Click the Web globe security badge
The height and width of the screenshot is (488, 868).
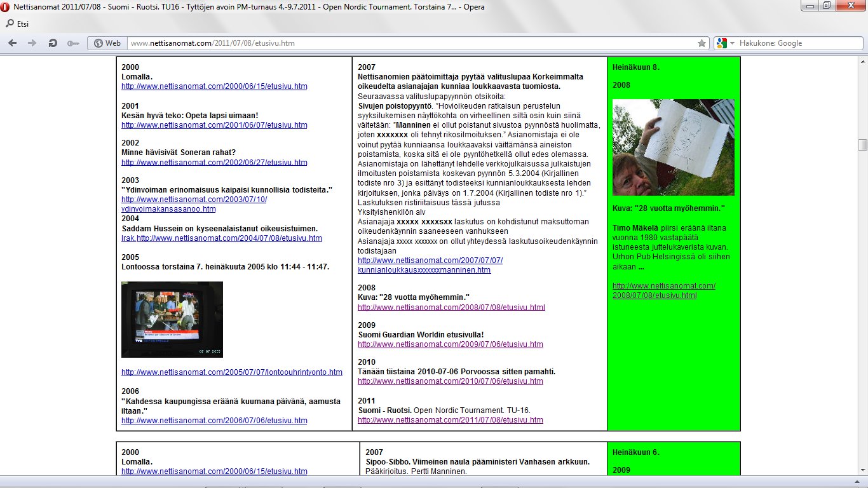[107, 43]
